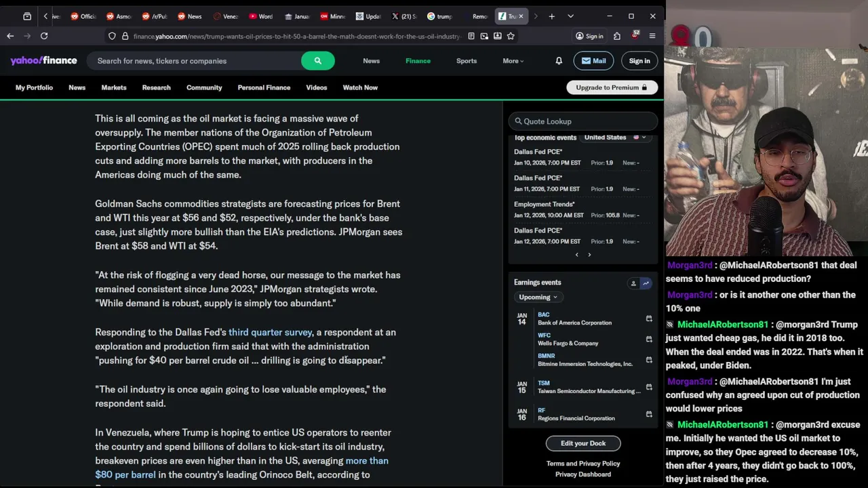Image resolution: width=868 pixels, height=488 pixels.
Task: Open the Terms and Privacy Policy link
Action: click(583, 464)
